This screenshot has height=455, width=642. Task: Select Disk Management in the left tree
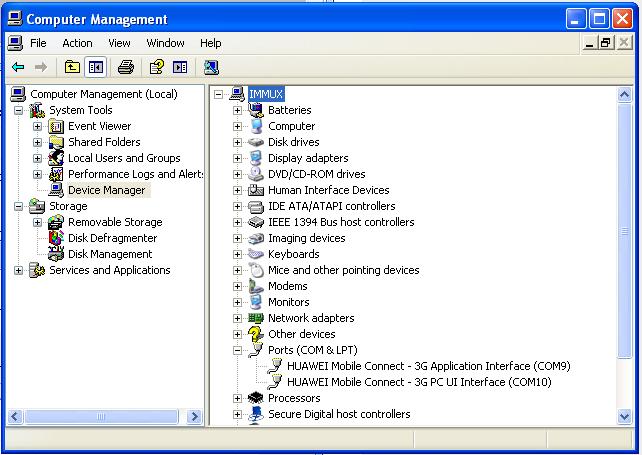110,254
